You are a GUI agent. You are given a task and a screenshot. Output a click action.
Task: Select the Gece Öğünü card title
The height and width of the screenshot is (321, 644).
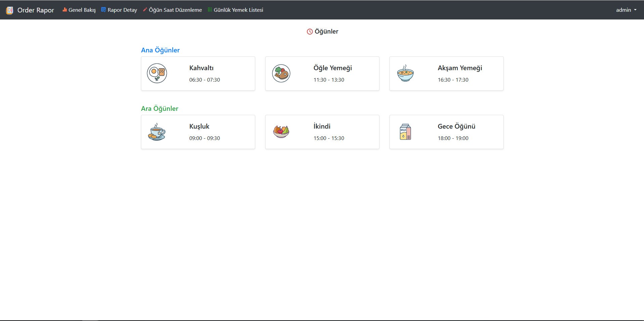coord(456,126)
